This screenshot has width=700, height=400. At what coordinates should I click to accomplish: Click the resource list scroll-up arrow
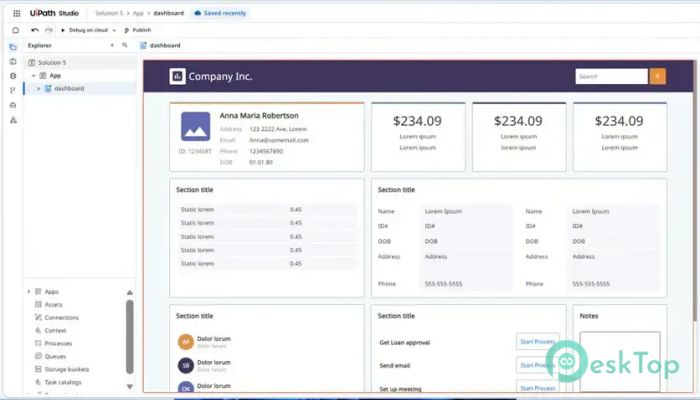coord(130,293)
